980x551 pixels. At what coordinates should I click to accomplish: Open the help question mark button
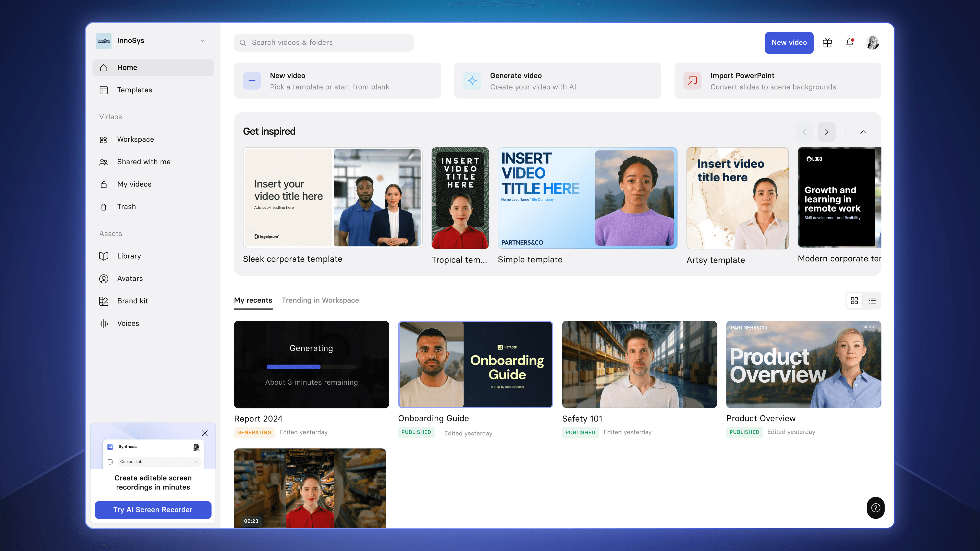[875, 508]
